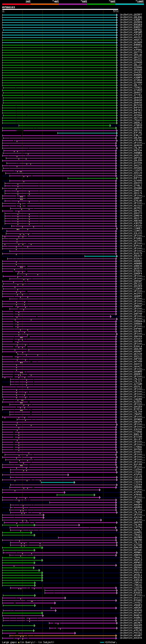This screenshot has height=644, width=146.
Task: Select label UniRef100_Q9SAU5
Action: pyautogui.click(x=131, y=70)
